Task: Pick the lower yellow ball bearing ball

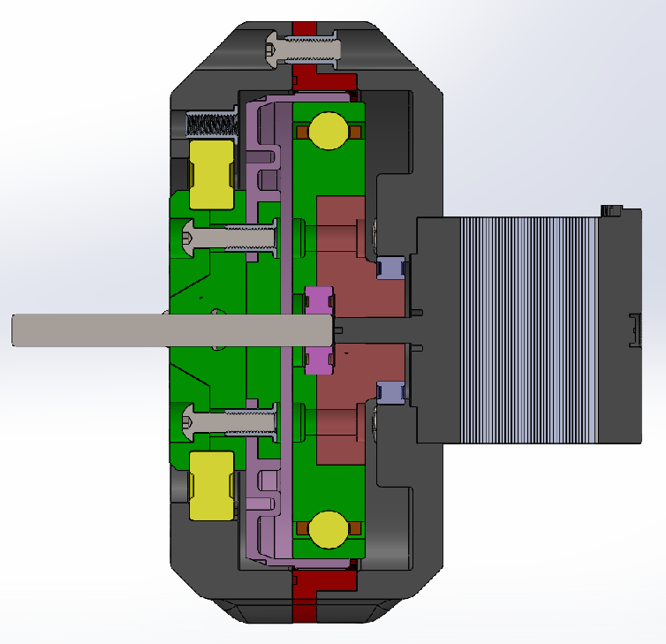Action: pyautogui.click(x=329, y=529)
